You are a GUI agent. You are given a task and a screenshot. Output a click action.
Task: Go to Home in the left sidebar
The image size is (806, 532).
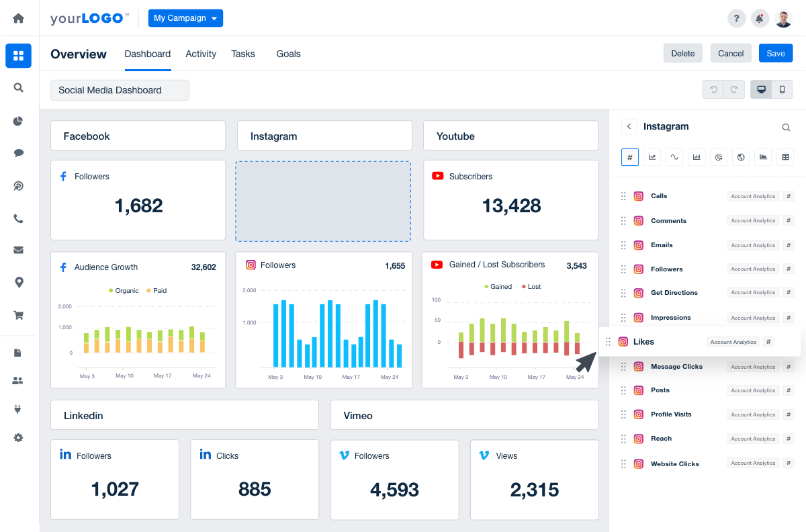click(18, 18)
